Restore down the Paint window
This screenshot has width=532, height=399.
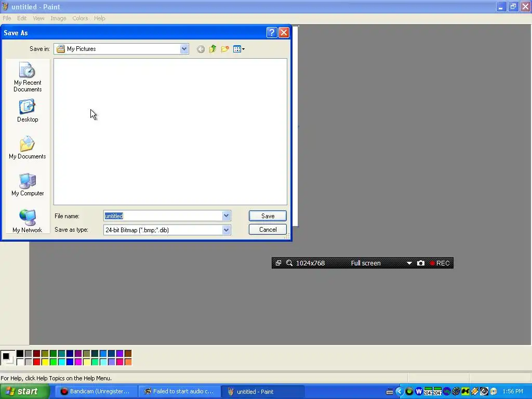coord(513,7)
